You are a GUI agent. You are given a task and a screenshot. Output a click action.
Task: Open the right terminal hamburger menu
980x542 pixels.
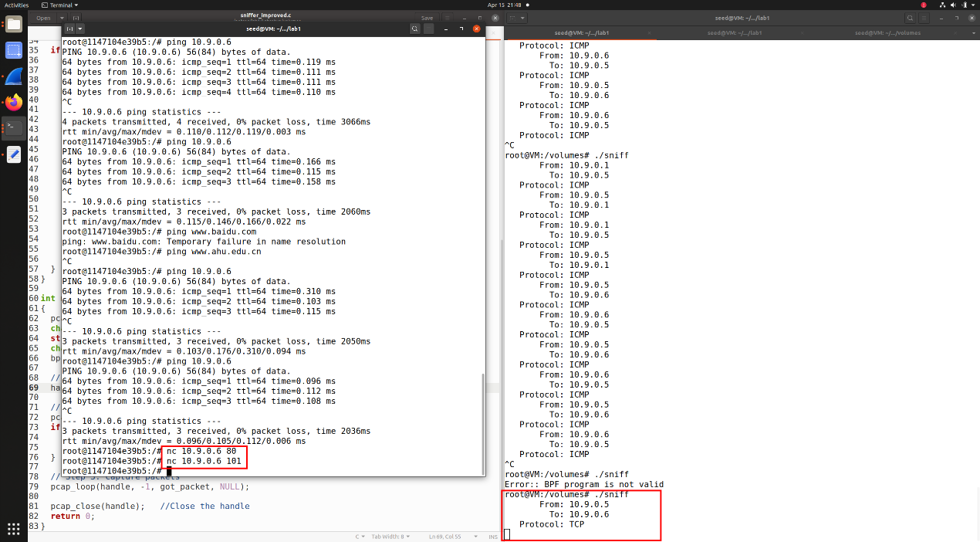[922, 17]
